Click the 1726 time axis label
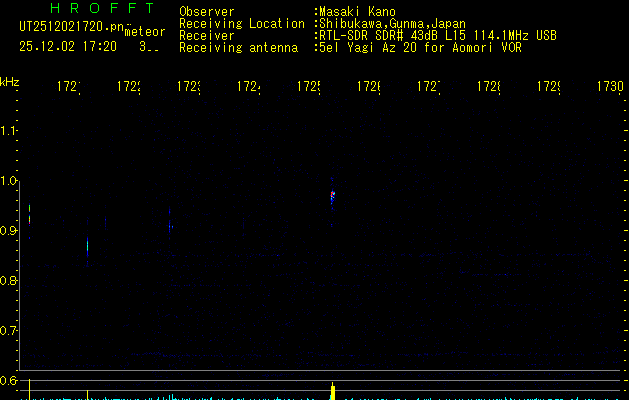The height and width of the screenshot is (400, 629). (x=369, y=86)
